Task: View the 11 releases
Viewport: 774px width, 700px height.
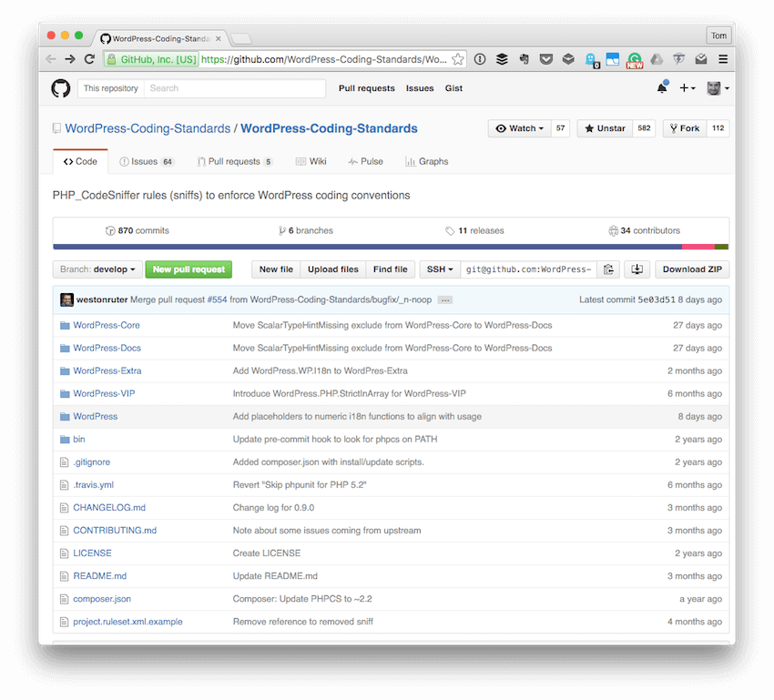Action: pyautogui.click(x=474, y=230)
